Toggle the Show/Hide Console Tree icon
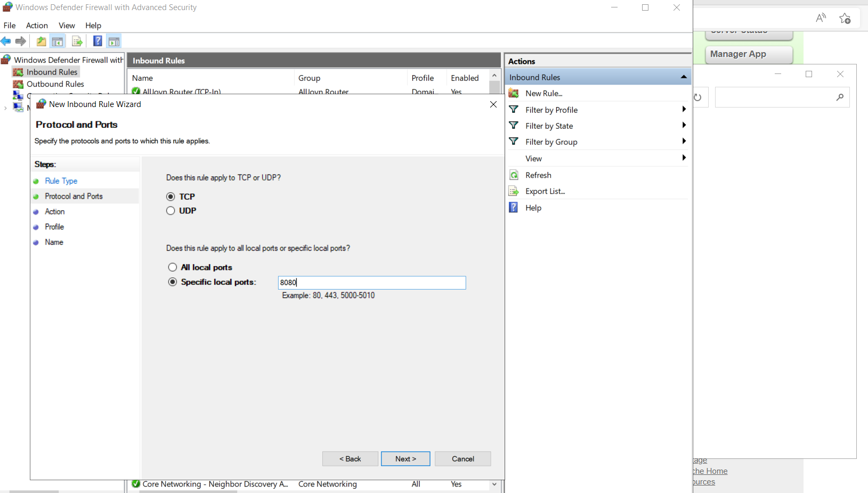868x493 pixels. [x=58, y=41]
